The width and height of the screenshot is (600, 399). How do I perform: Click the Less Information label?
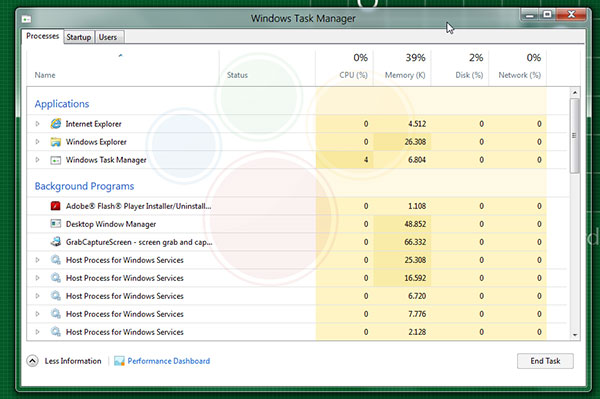(x=73, y=361)
